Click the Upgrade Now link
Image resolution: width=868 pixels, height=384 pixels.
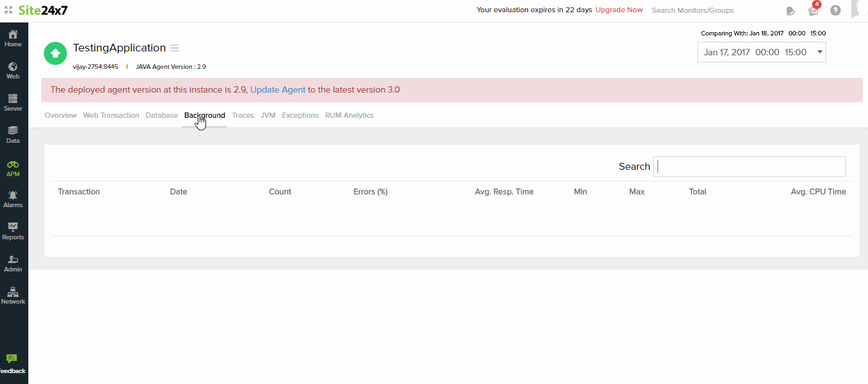tap(619, 10)
